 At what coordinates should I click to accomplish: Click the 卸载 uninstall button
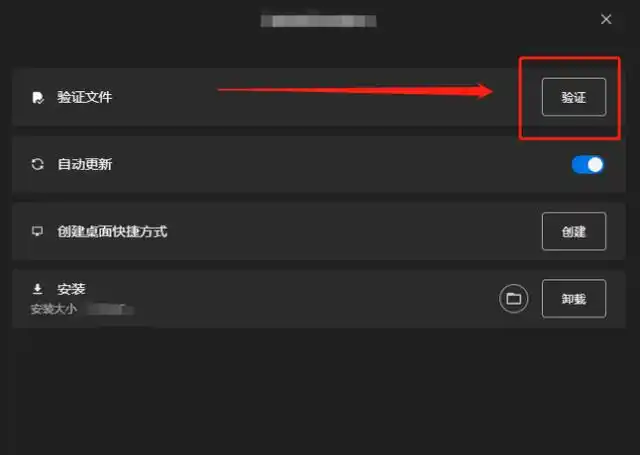point(573,299)
